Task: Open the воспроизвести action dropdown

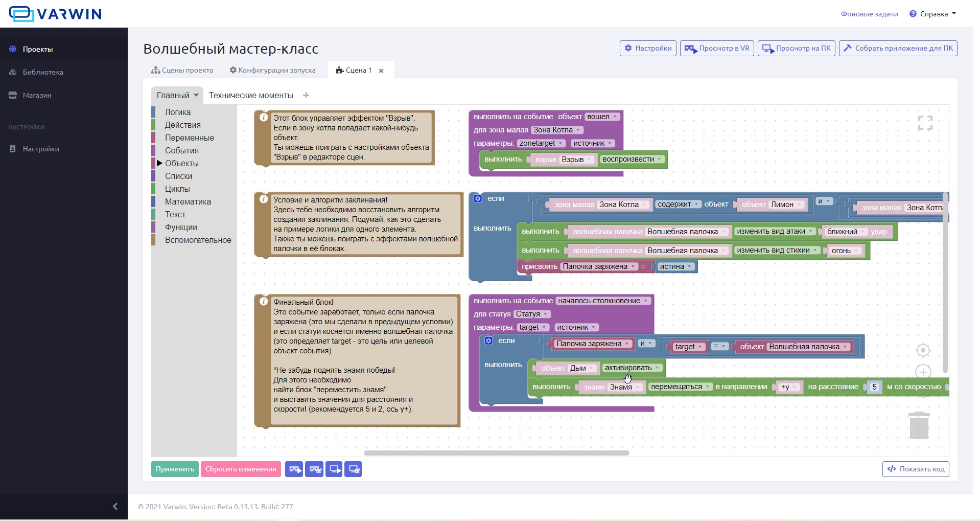Action: (632, 159)
